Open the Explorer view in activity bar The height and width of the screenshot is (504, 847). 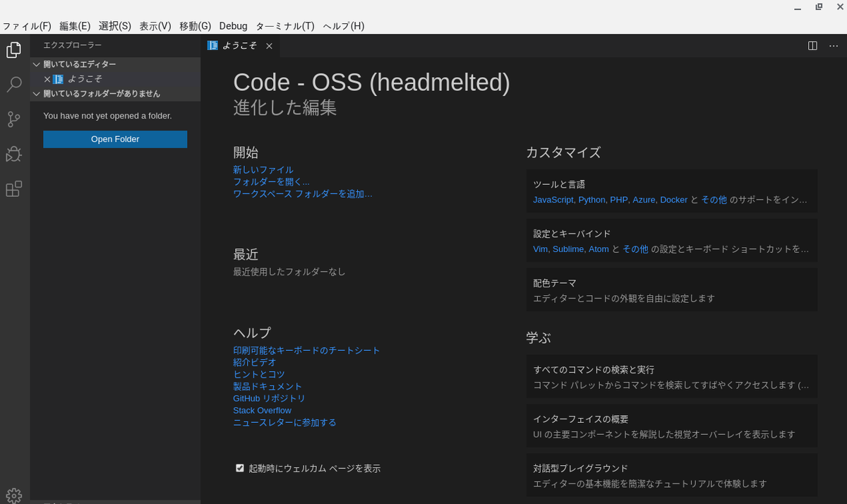(x=14, y=50)
